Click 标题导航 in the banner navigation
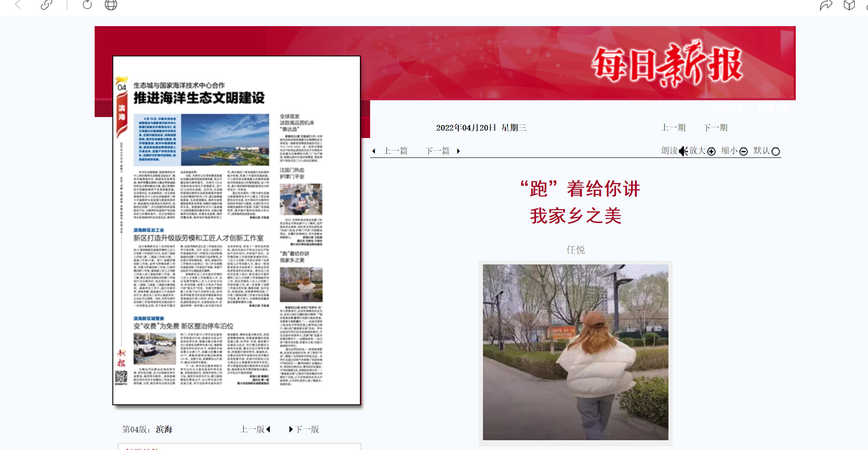This screenshot has width=868, height=450. [774, 108]
